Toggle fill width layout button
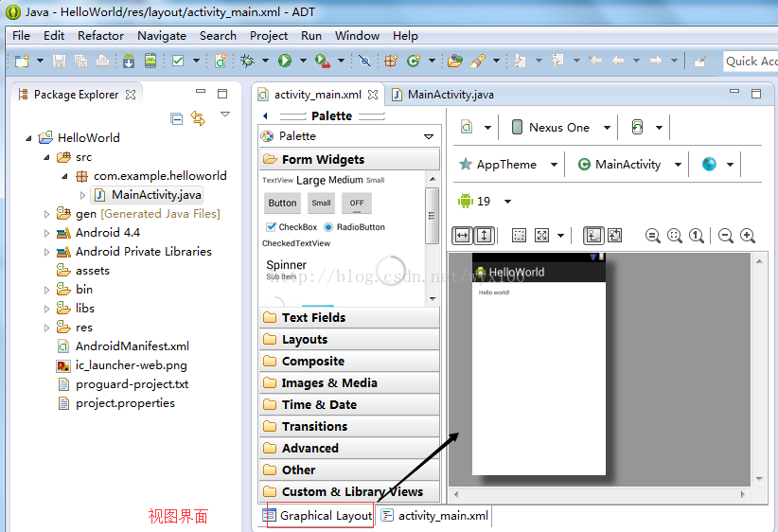 point(462,235)
